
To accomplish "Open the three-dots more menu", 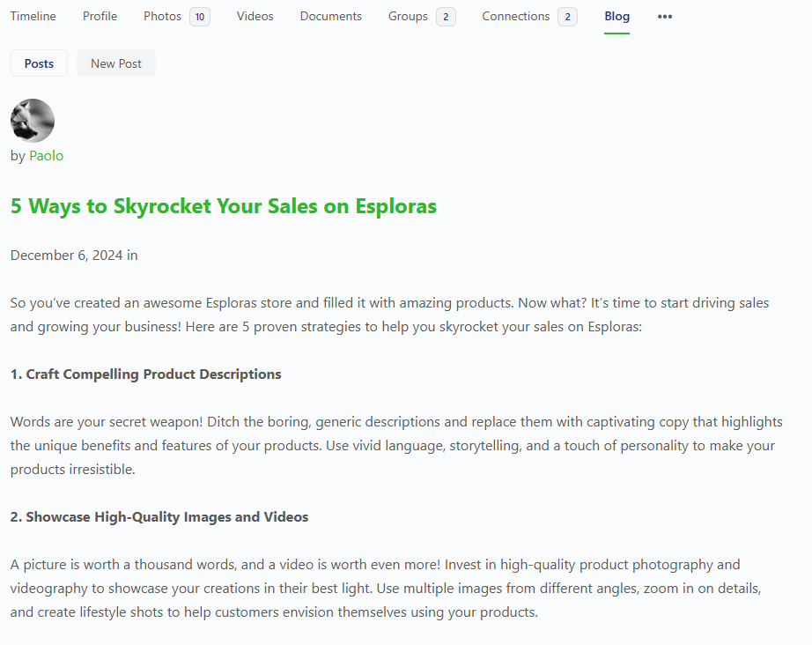I will pyautogui.click(x=664, y=17).
